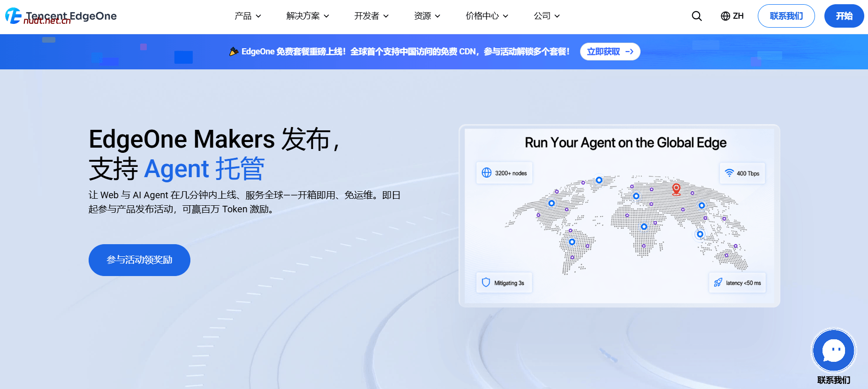Click the Tencent EdgeOne logo
The width and height of the screenshot is (868, 389).
[x=61, y=16]
